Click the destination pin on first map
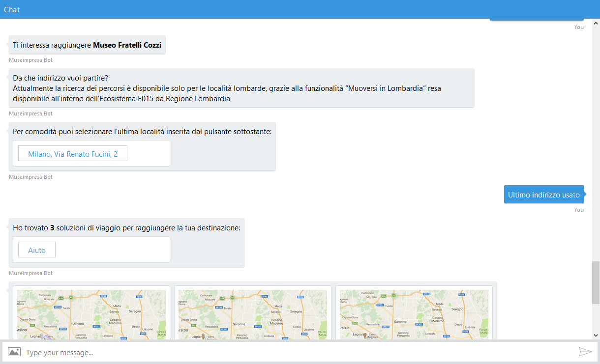 42,336
